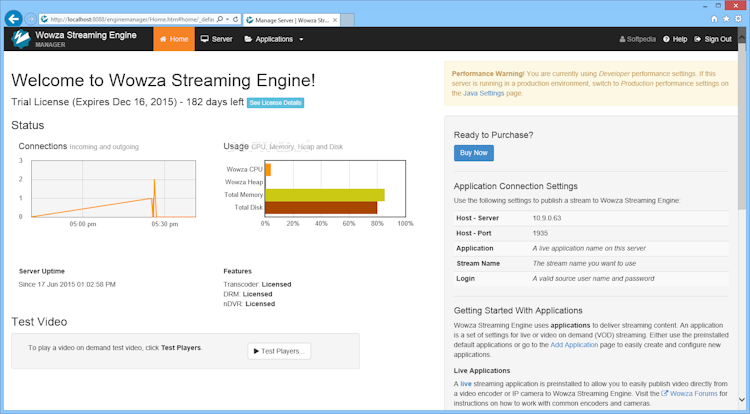Click the Performance Warning heading text
The image size is (750, 414).
pos(488,74)
